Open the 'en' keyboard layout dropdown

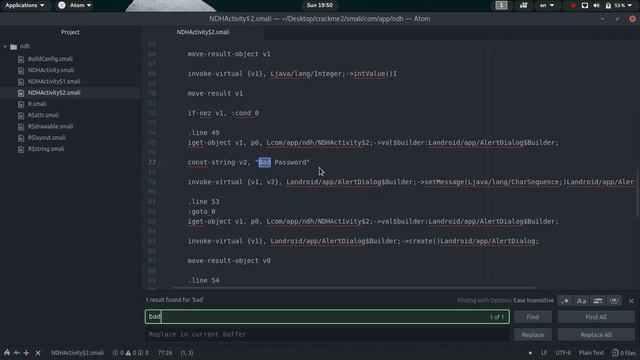coord(547,5)
